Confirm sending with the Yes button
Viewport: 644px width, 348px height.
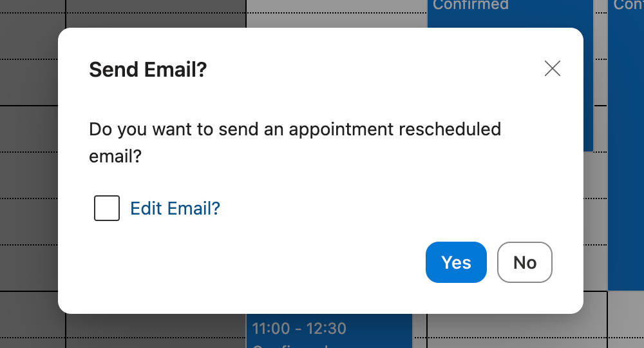coord(456,262)
